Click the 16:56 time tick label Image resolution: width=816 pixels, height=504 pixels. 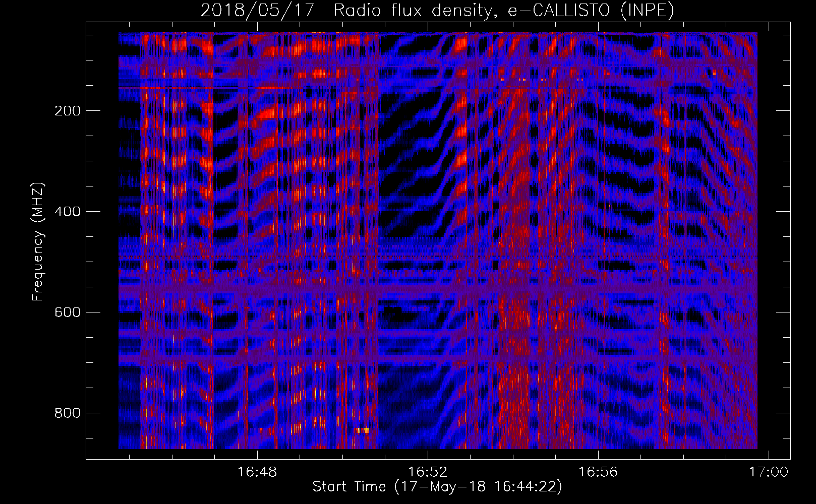pyautogui.click(x=598, y=472)
